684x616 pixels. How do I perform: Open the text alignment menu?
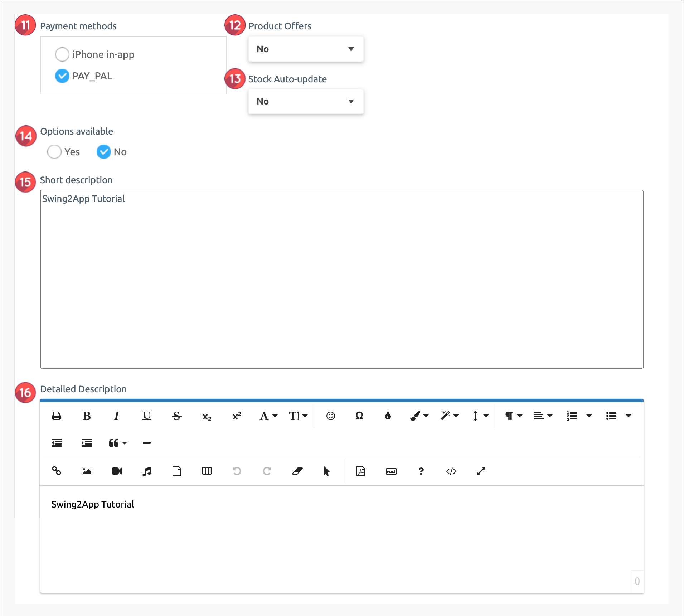[x=543, y=416]
